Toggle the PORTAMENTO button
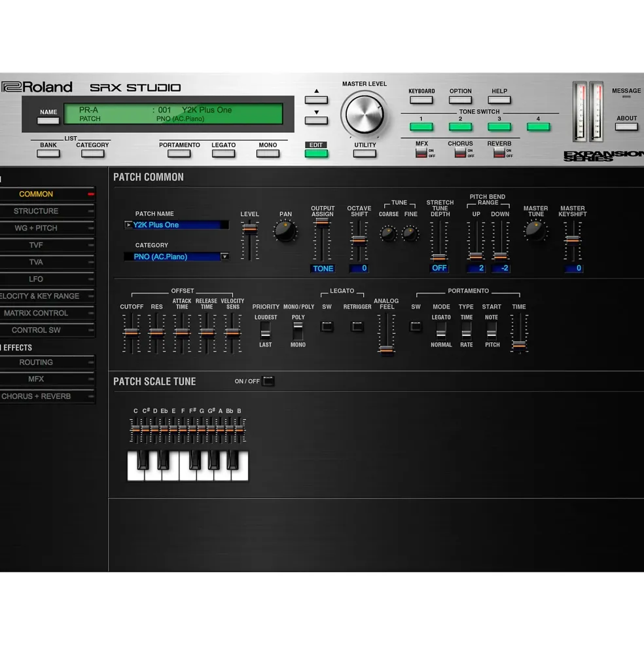The height and width of the screenshot is (645, 644). pyautogui.click(x=179, y=154)
